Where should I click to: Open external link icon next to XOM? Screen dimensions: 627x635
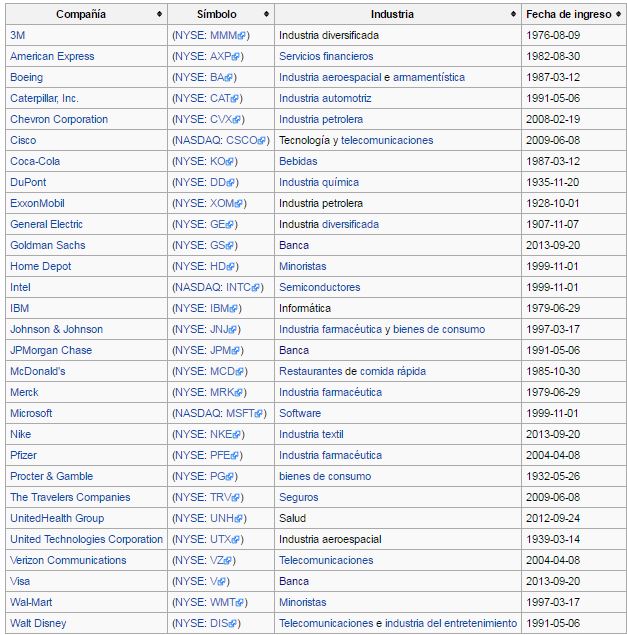239,204
